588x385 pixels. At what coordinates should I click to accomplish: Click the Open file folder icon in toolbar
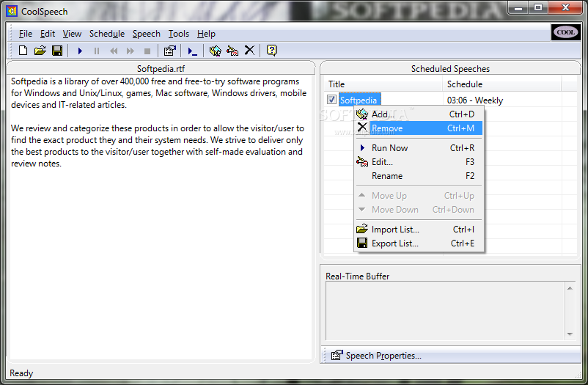click(40, 51)
